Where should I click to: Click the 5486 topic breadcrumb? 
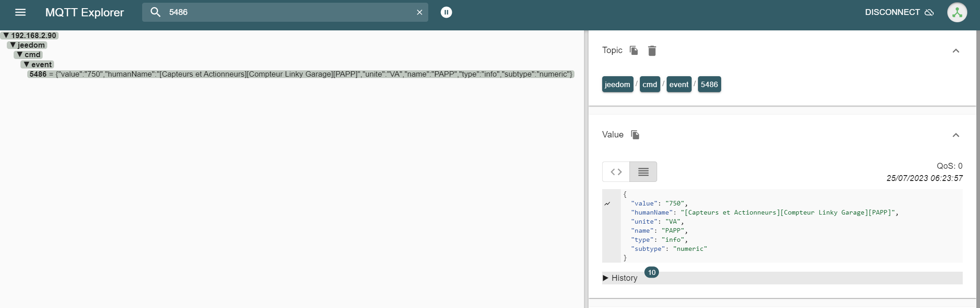pos(709,84)
